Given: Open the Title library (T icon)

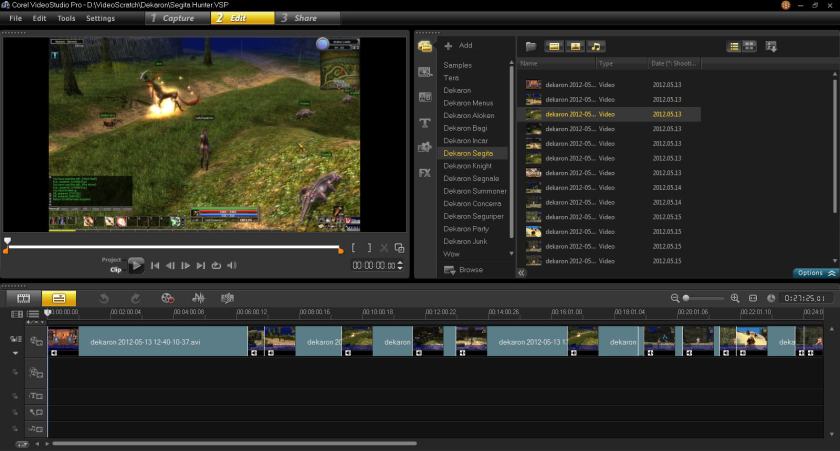Looking at the screenshot, I should coord(425,122).
